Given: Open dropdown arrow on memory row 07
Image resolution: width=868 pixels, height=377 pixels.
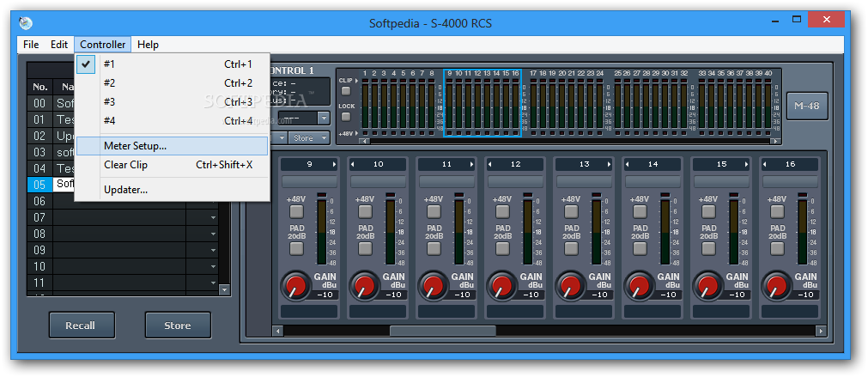Looking at the screenshot, I should (214, 217).
